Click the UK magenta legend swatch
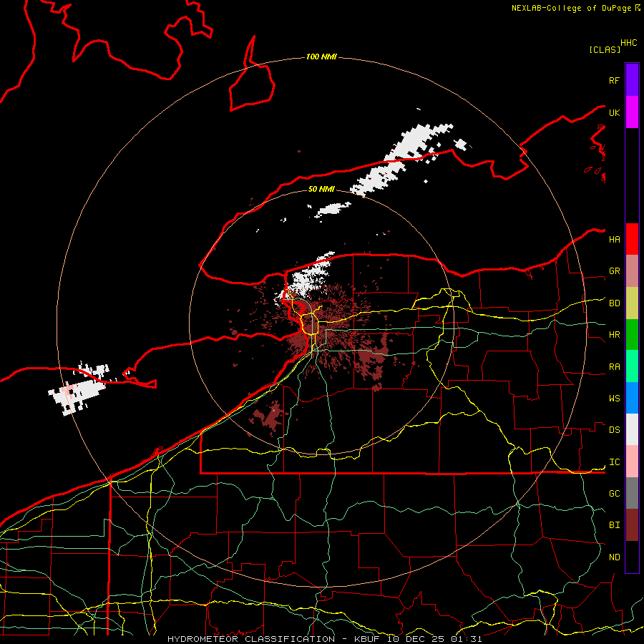644x644 pixels. point(632,112)
